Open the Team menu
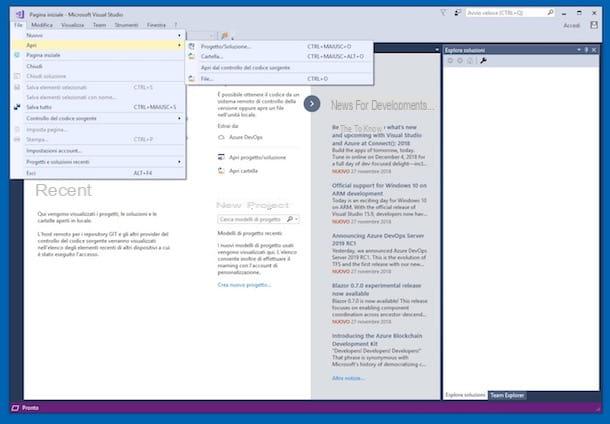The height and width of the screenshot is (424, 610). [99, 25]
